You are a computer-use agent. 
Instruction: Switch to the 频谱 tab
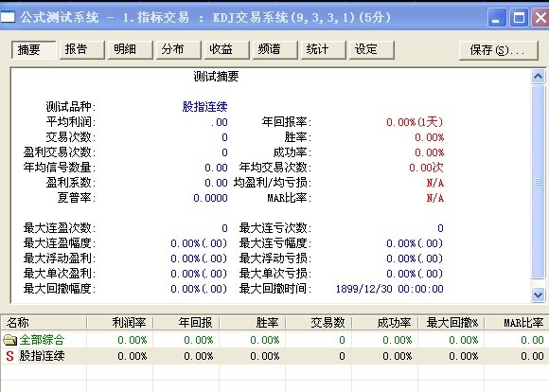pos(275,50)
